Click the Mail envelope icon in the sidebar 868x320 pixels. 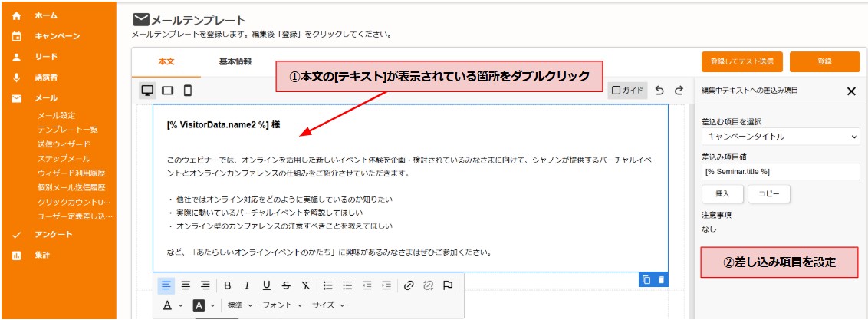tap(17, 98)
